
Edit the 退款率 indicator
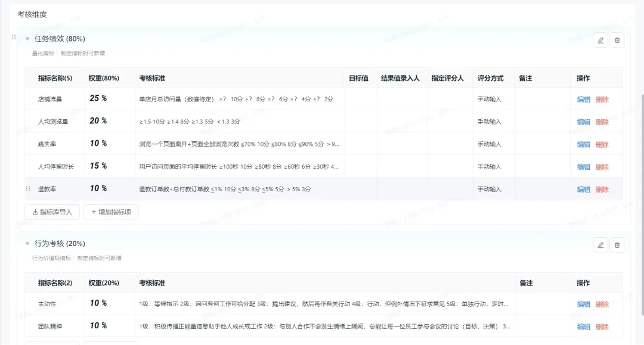click(583, 189)
